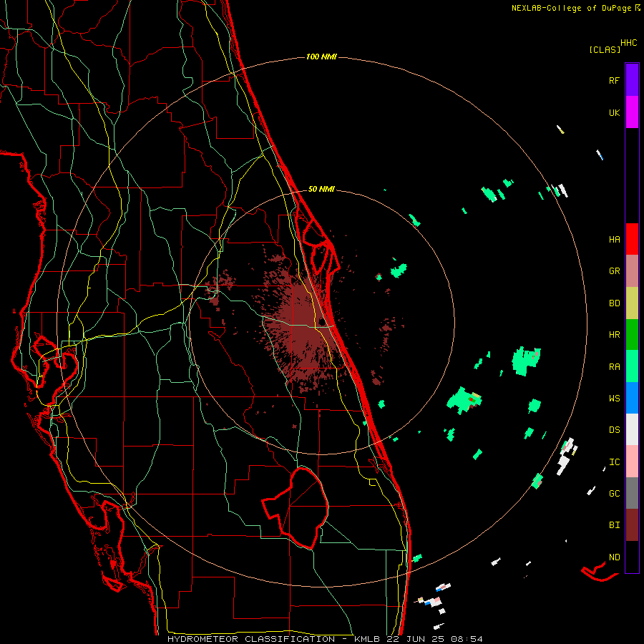
Task: Click the 'HA' legend label
Action: click(614, 239)
